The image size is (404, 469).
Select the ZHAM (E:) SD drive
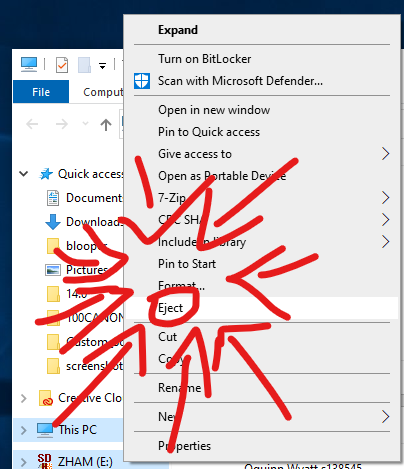(85, 462)
